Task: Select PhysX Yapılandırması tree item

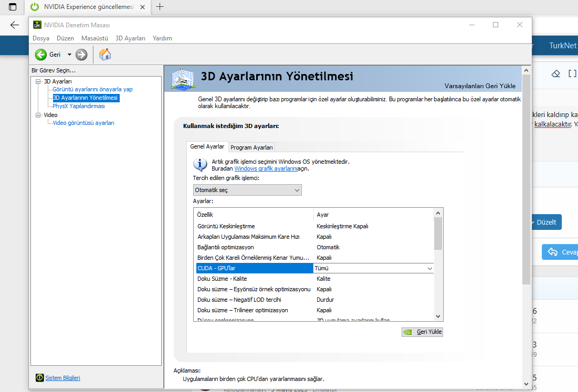Action: pos(79,106)
